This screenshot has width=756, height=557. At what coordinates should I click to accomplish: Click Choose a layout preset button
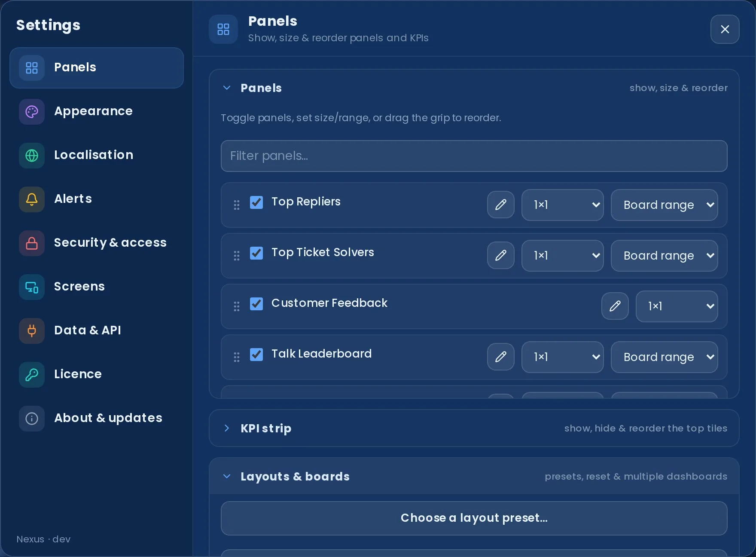(x=474, y=518)
